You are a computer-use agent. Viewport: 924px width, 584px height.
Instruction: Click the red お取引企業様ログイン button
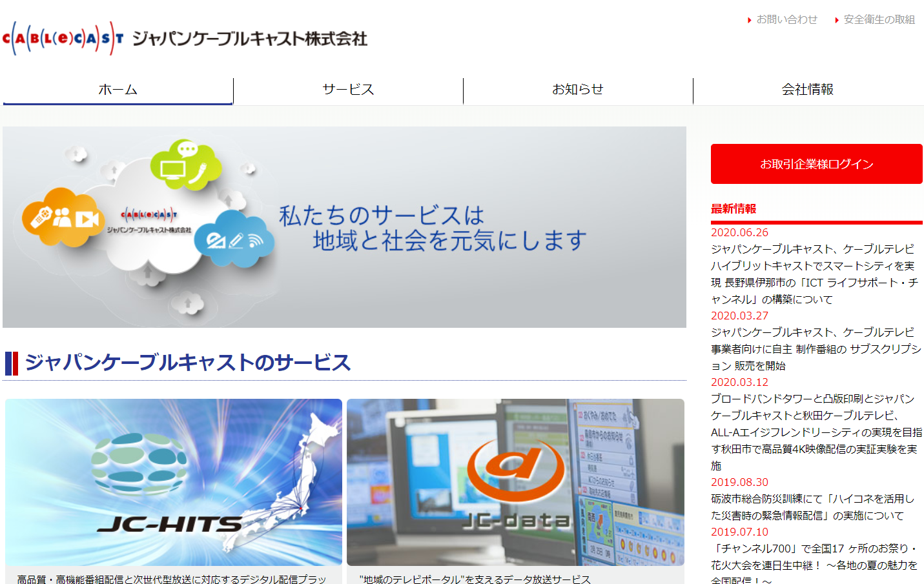pyautogui.click(x=816, y=164)
